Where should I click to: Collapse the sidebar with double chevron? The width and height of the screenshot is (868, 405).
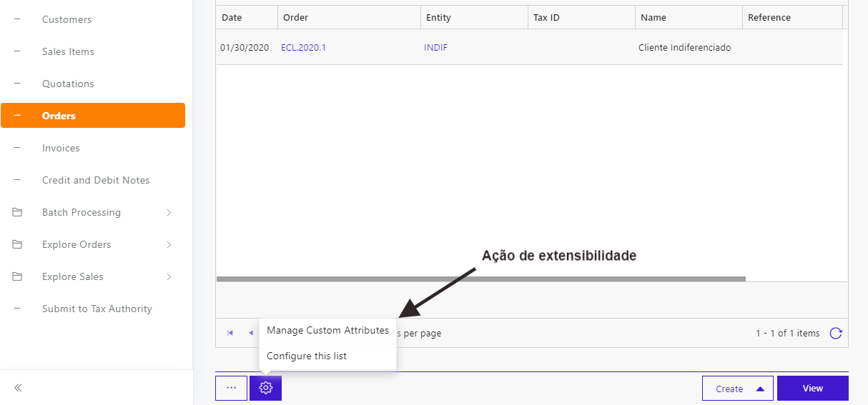tap(18, 388)
